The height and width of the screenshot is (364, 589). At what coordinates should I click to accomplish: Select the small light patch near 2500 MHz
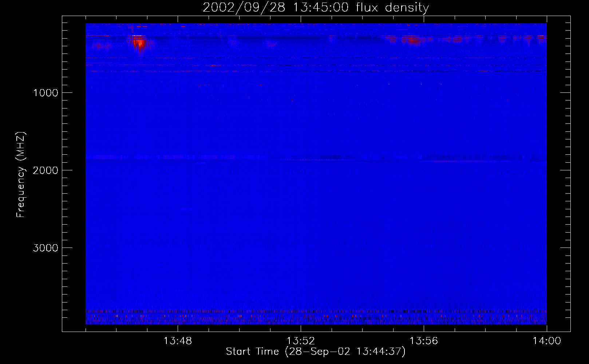tap(186, 209)
